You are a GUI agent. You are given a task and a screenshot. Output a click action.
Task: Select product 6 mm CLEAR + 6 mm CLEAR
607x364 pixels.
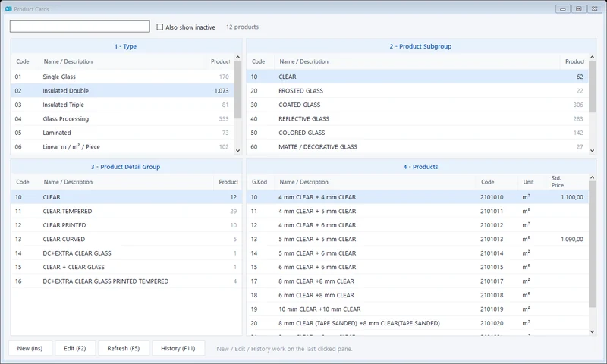[417, 267]
